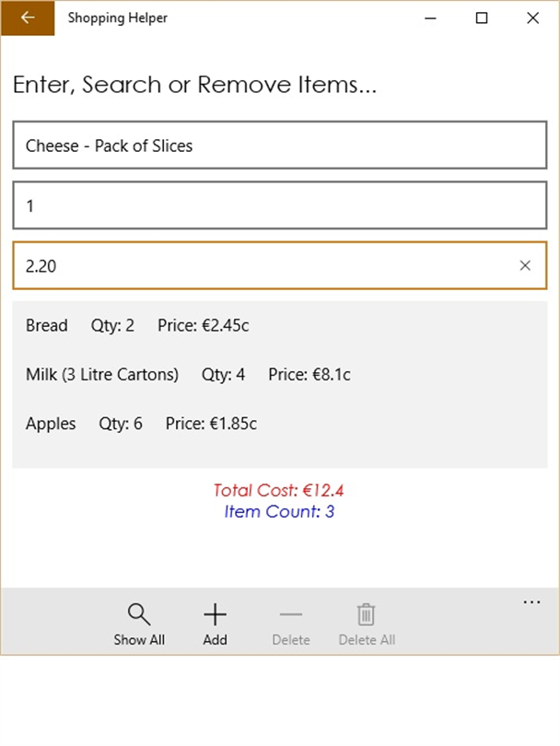The width and height of the screenshot is (560, 746).
Task: Close the Shopping Helper window
Action: (532, 17)
